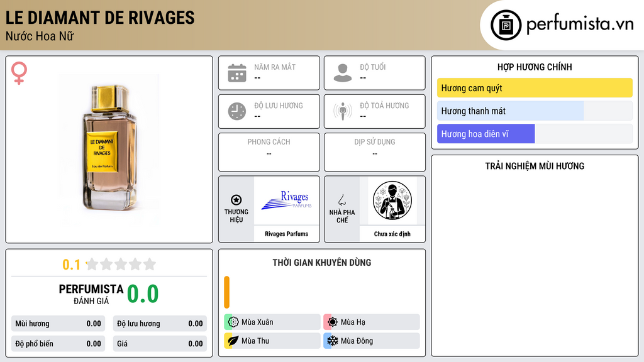Select the Mùa Đông season label
This screenshot has width=644, height=362.
click(x=357, y=341)
